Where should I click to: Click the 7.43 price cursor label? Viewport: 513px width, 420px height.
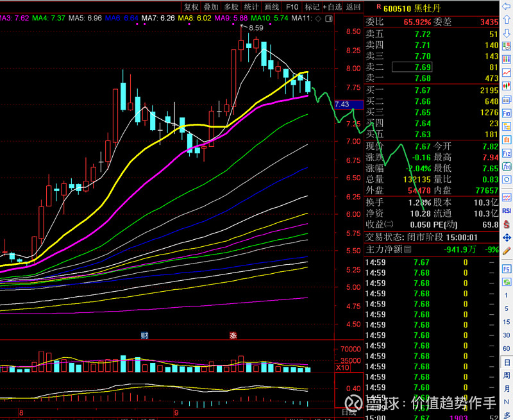349,105
